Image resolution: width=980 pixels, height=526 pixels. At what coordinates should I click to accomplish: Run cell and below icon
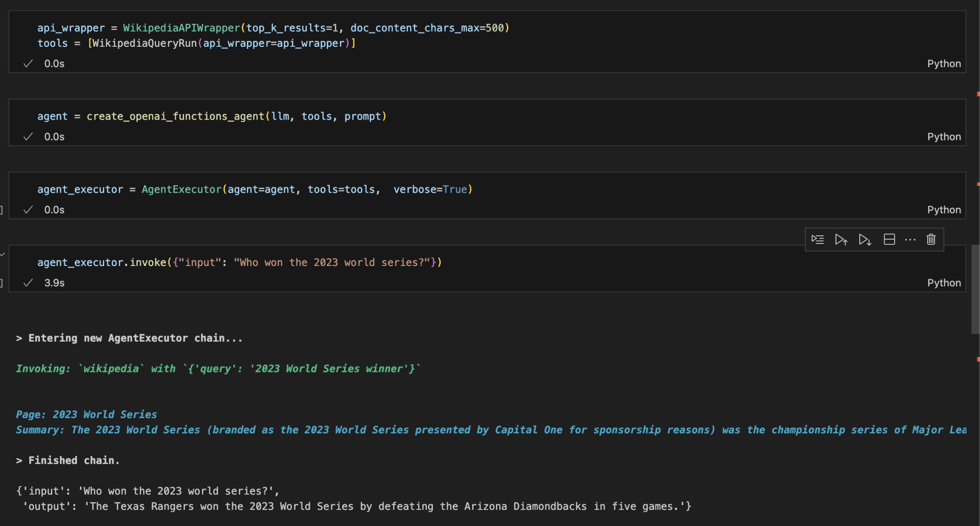coord(865,239)
